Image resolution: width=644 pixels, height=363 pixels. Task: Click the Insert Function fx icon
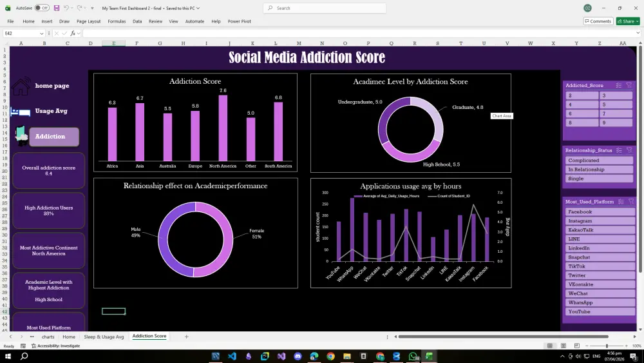[73, 34]
